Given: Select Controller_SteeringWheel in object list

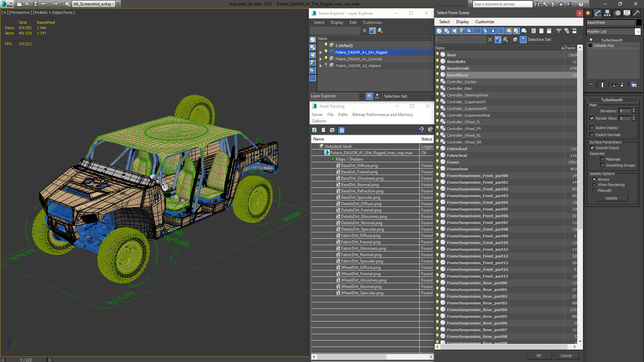Looking at the screenshot, I should pos(467,95).
